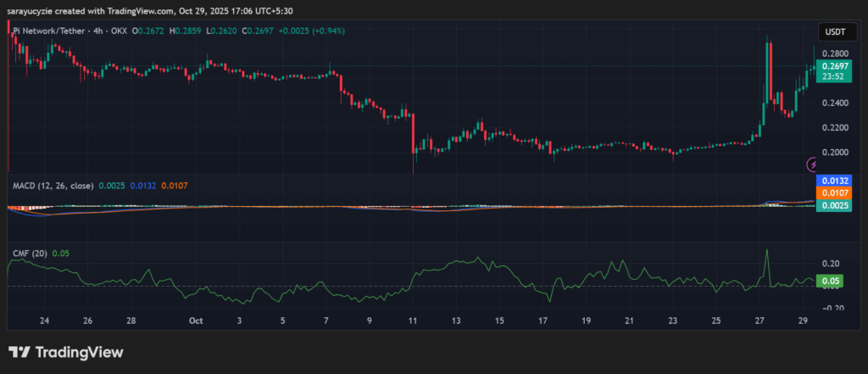This screenshot has height=374, width=868.
Task: Select the MACD (12, 26, close) indicator label
Action: pos(52,185)
